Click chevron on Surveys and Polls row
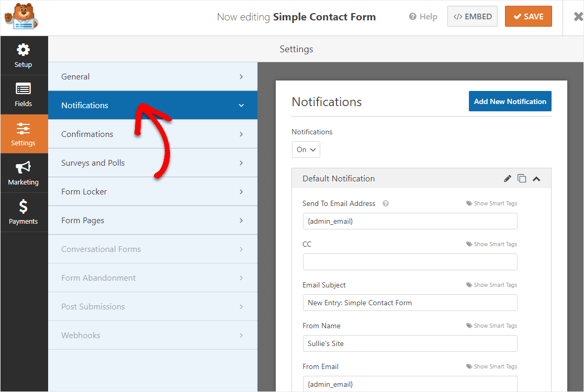This screenshot has height=392, width=584. coord(241,163)
